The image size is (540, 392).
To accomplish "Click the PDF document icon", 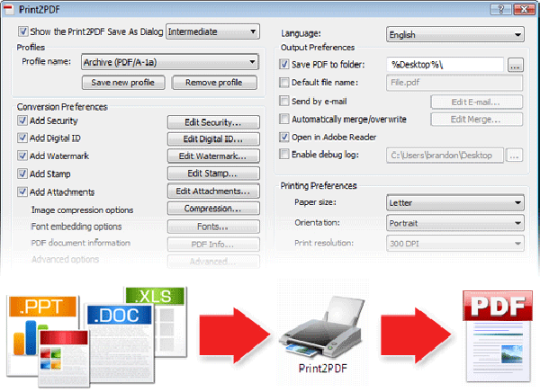I will [498, 336].
